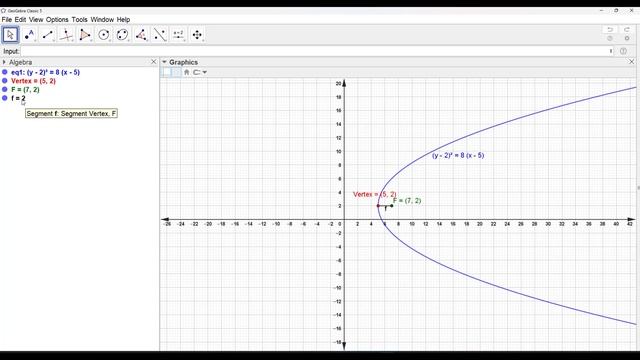Image resolution: width=640 pixels, height=360 pixels.
Task: Open the Window menu
Action: (102, 20)
